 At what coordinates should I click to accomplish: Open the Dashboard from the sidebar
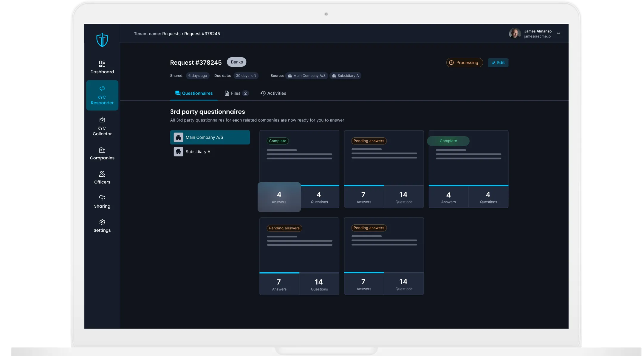(102, 67)
